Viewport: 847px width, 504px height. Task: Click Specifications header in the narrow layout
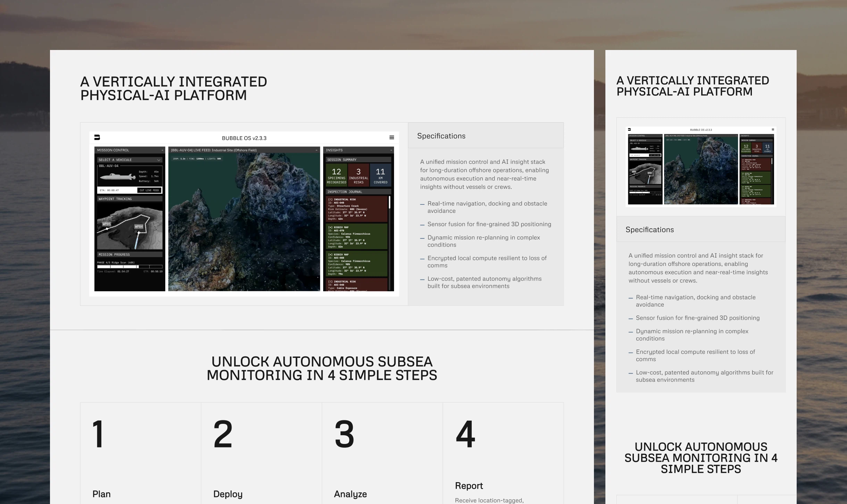[x=701, y=229]
